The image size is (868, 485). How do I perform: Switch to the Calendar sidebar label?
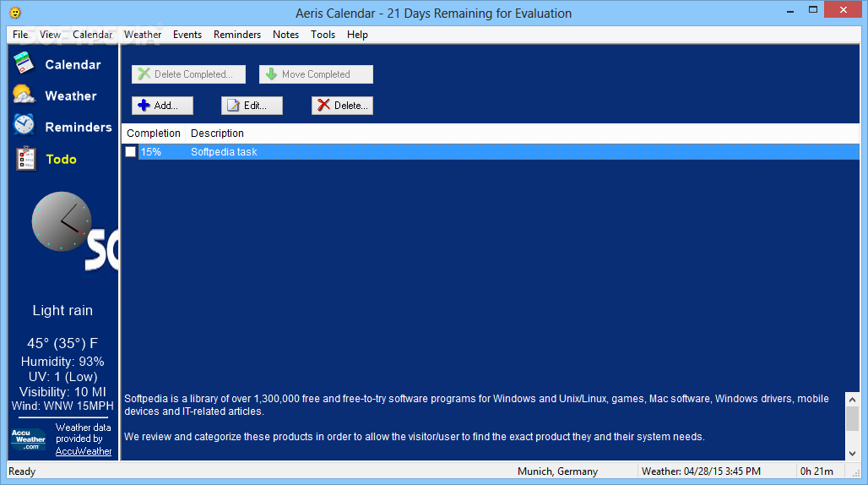tap(73, 65)
